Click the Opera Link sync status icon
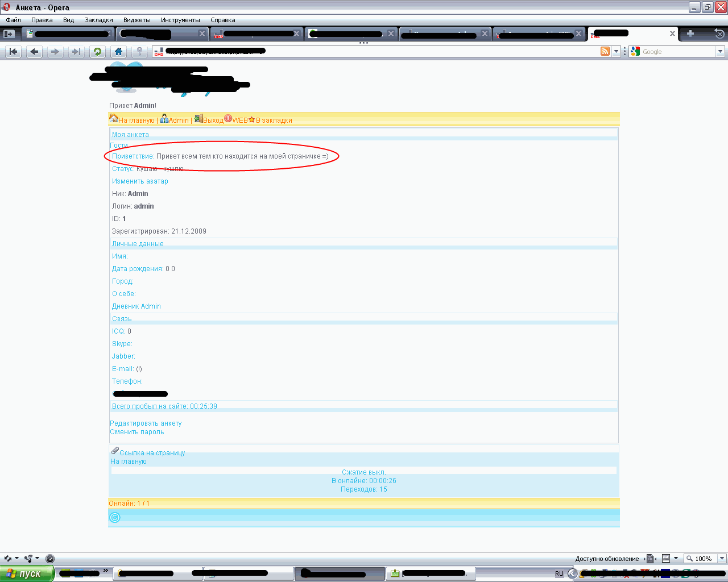Image resolution: width=728 pixels, height=582 pixels. click(7, 559)
